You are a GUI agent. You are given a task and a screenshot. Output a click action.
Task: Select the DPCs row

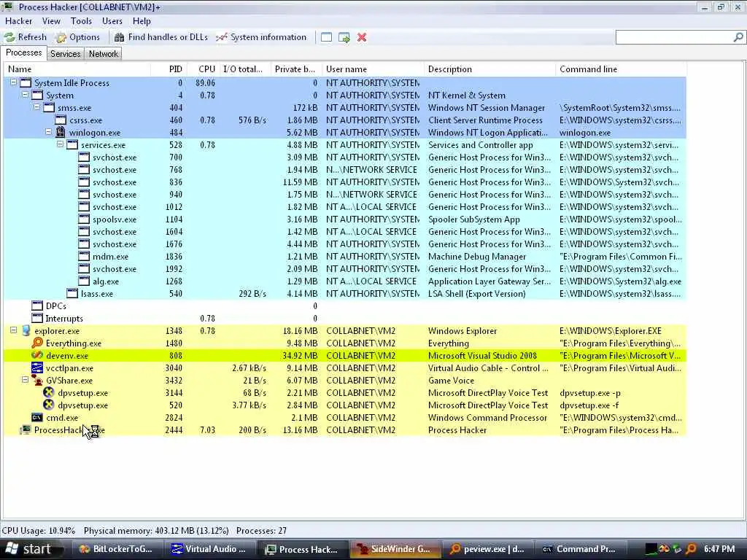tap(345, 306)
